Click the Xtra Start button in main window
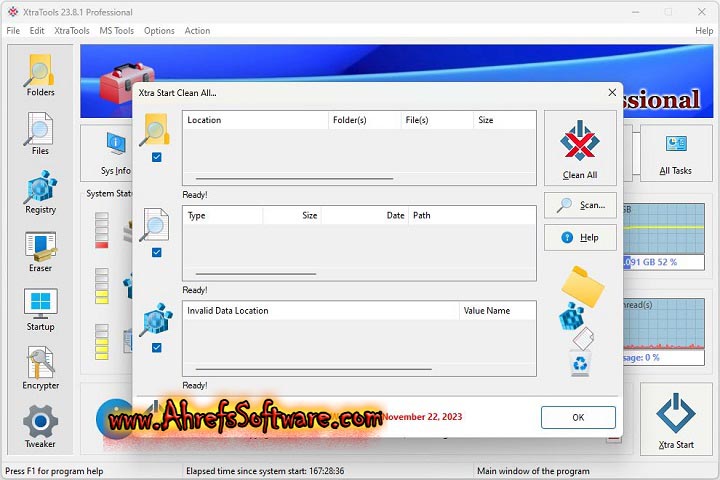Image resolution: width=720 pixels, height=480 pixels. point(676,419)
